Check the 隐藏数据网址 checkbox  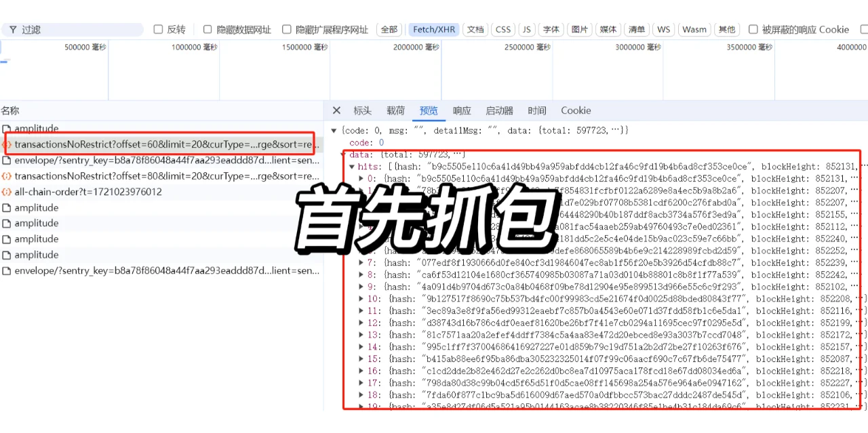click(208, 28)
